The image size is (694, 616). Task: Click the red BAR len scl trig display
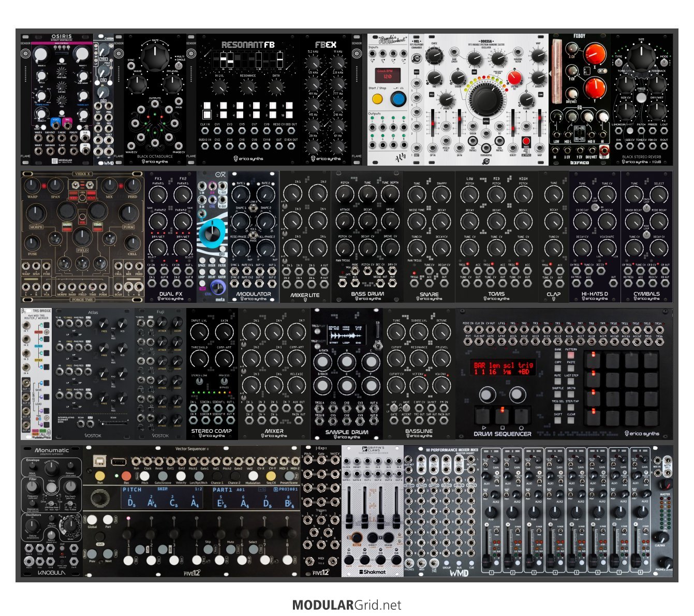[503, 368]
